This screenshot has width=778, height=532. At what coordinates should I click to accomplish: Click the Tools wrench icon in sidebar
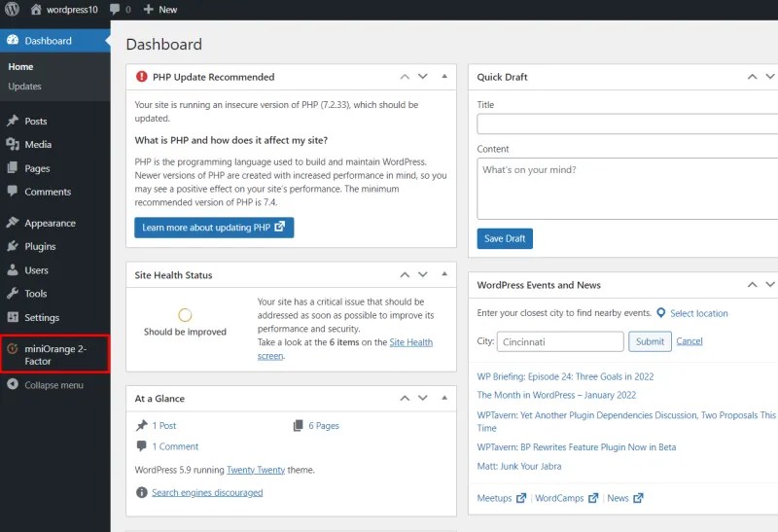point(13,293)
